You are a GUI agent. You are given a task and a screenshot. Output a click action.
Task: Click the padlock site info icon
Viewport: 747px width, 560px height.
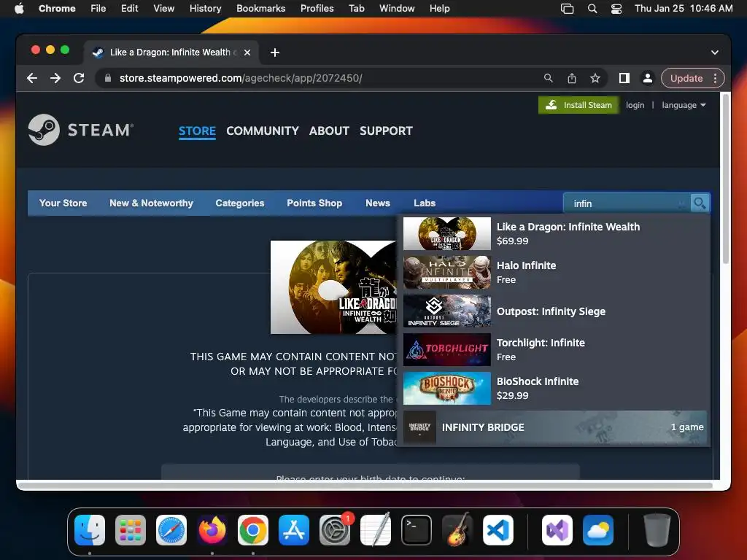click(x=108, y=78)
